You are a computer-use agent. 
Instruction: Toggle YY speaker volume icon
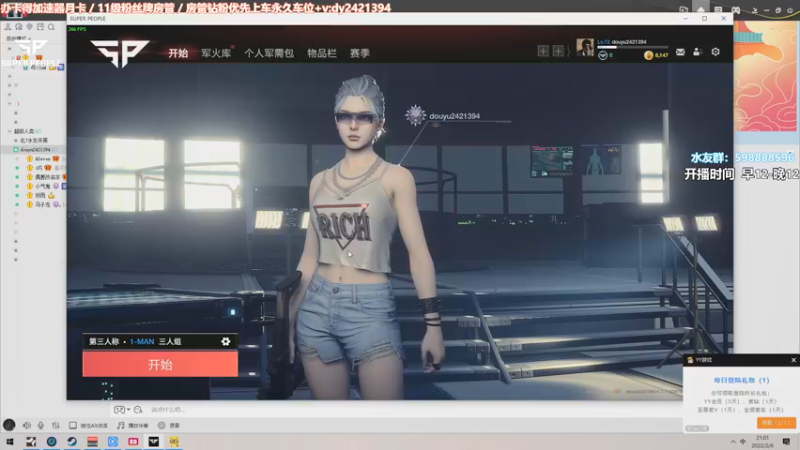click(x=27, y=425)
